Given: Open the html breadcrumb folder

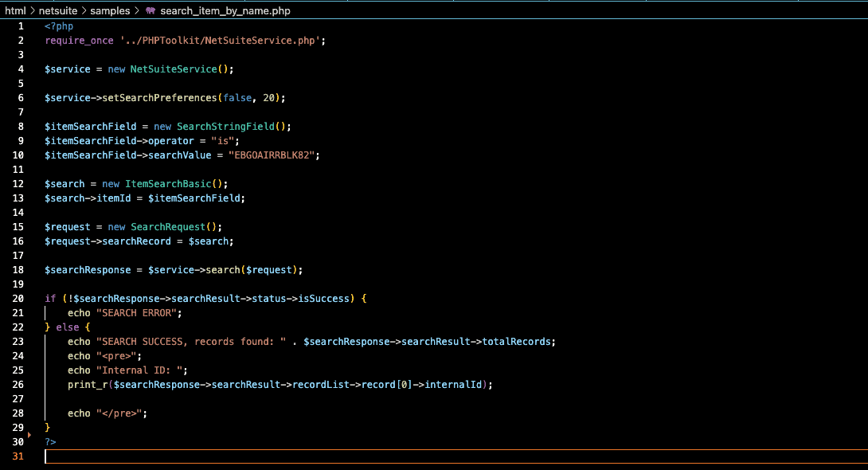Looking at the screenshot, I should coord(15,11).
